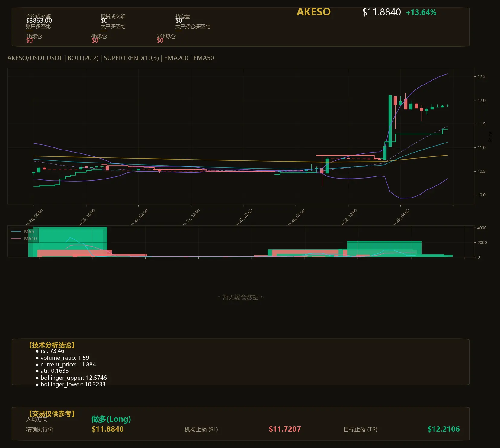Screen dimensions: 500x448
Task: Click the 12.0 price axis label
Action: coord(482,100)
